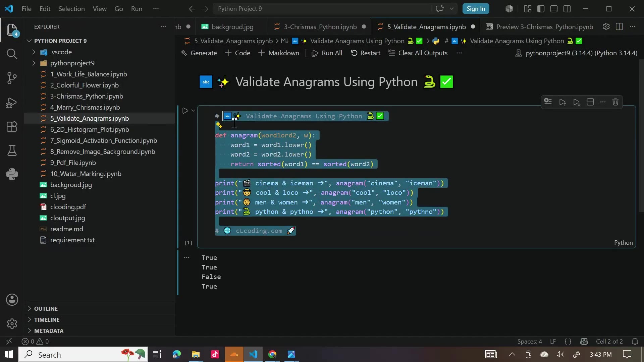
Task: Open notifications bell in status bar
Action: pos(635,342)
